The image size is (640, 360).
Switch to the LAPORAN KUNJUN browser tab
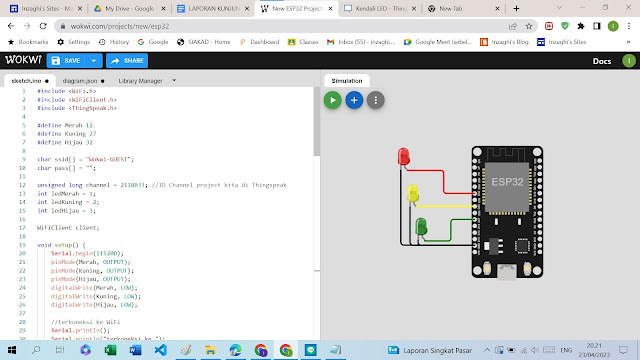[x=213, y=9]
